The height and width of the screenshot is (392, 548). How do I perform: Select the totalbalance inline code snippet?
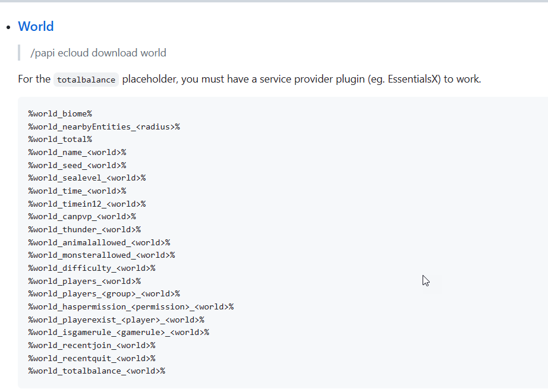pyautogui.click(x=86, y=79)
